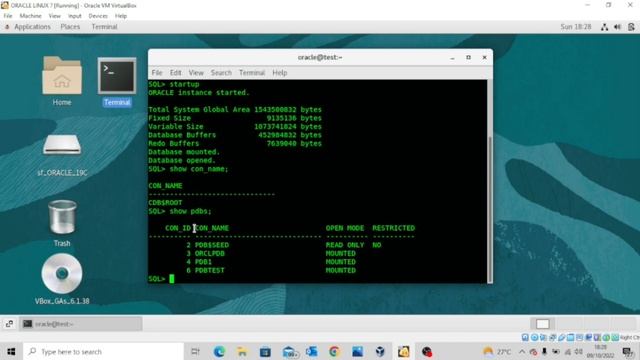
Task: Launch Google Chrome from the taskbar
Action: [334, 351]
